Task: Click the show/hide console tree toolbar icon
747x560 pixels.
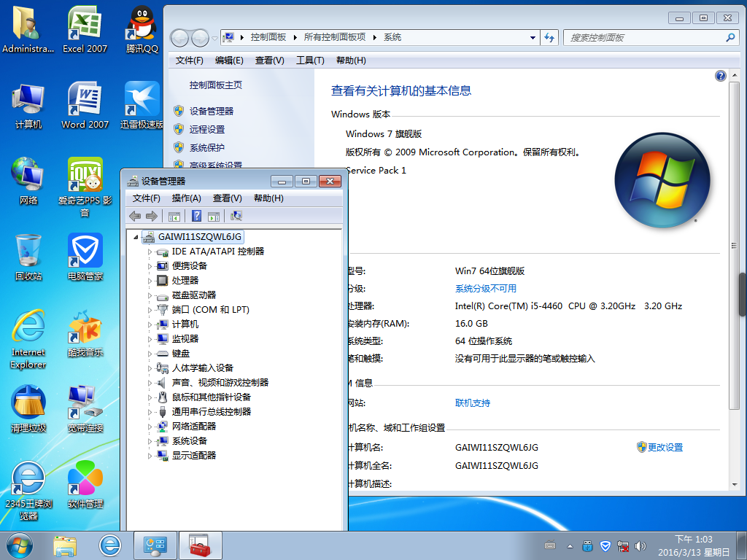Action: (x=174, y=216)
